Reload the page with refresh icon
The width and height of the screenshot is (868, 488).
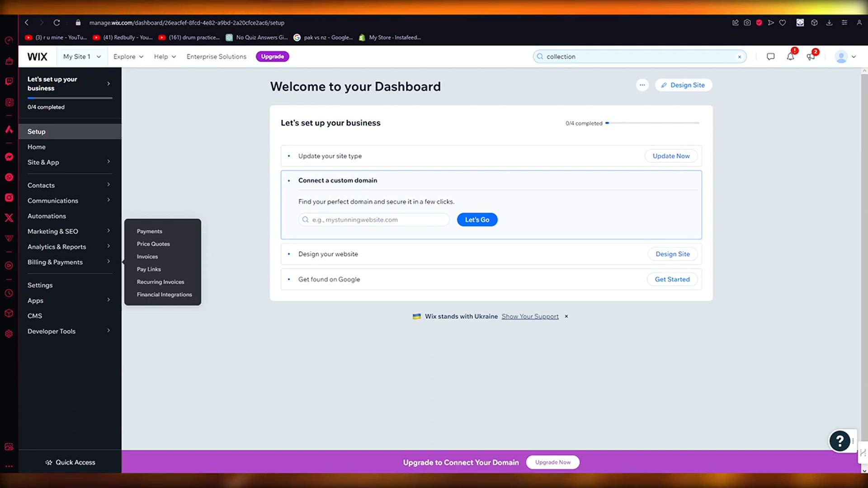pyautogui.click(x=57, y=23)
